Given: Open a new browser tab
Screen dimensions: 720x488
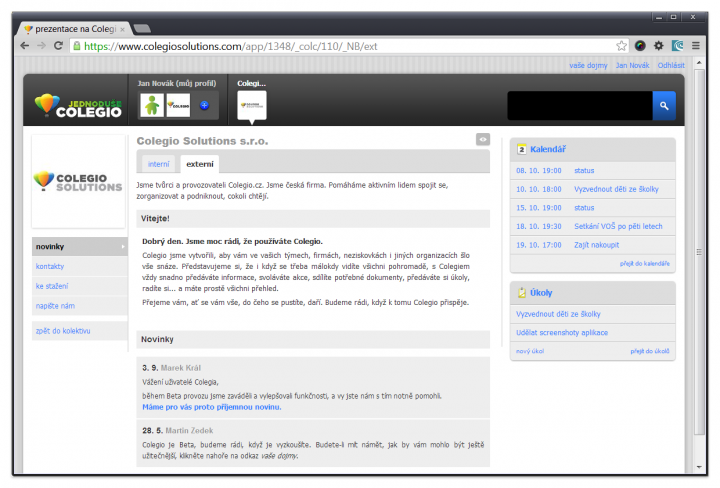Looking at the screenshot, I should pyautogui.click(x=142, y=29).
